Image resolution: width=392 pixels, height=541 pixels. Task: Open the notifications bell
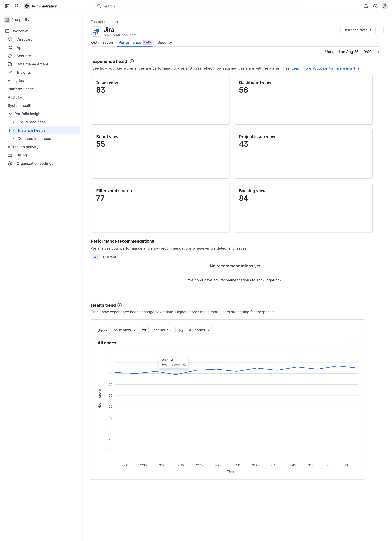point(366,6)
